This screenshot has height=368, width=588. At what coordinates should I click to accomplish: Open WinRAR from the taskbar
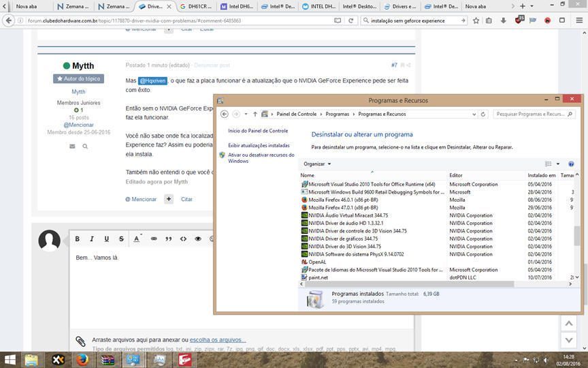pos(108,360)
